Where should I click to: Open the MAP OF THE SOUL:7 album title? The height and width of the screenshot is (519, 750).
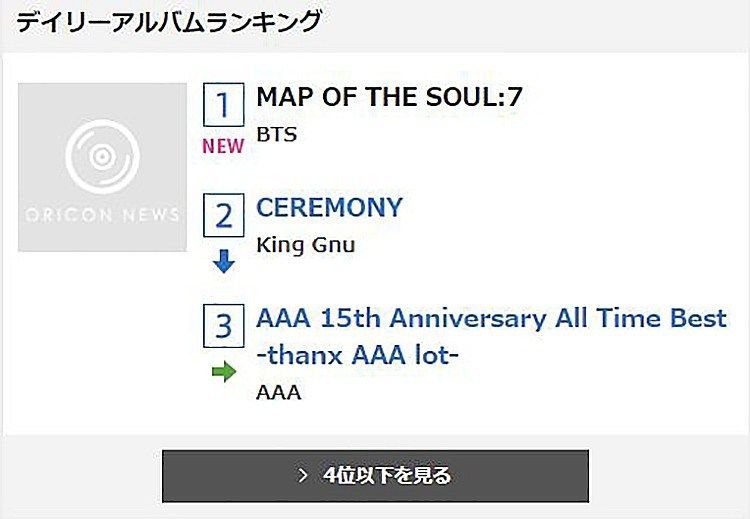click(389, 97)
